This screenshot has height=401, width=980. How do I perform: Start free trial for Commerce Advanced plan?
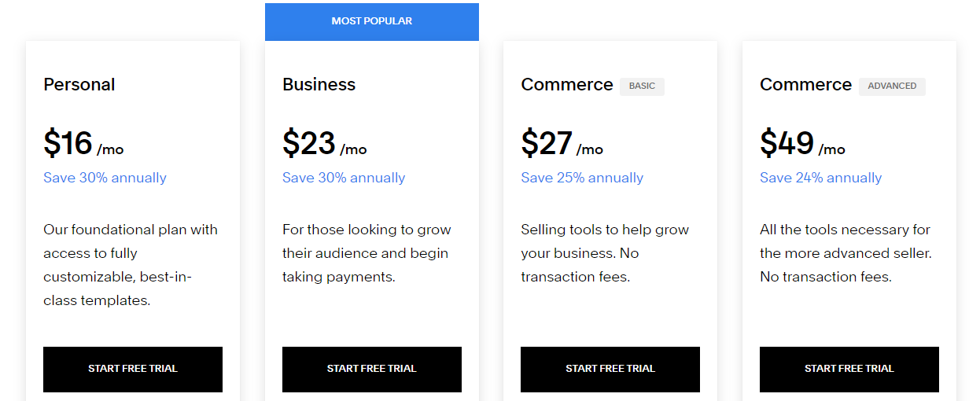[849, 369]
